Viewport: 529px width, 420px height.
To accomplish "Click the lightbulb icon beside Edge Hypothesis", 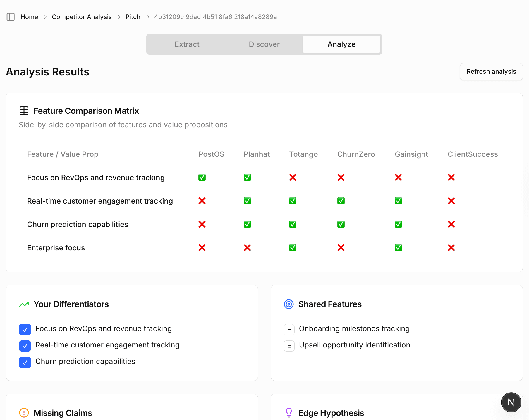I will (x=289, y=413).
